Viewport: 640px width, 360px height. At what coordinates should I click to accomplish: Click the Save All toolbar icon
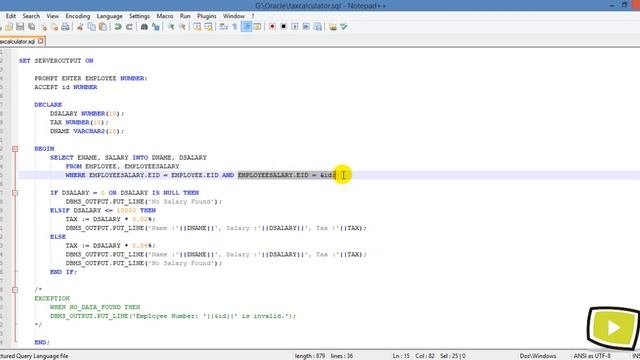click(x=31, y=27)
